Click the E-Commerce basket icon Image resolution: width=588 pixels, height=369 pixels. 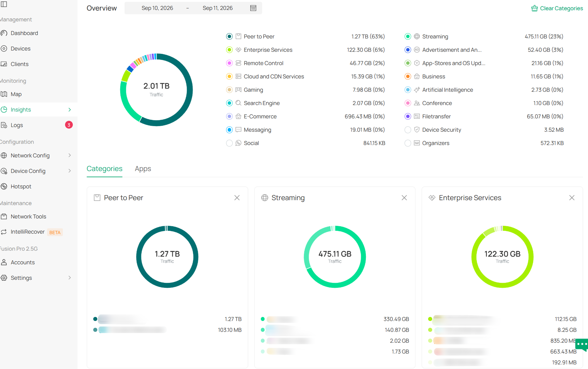238,116
